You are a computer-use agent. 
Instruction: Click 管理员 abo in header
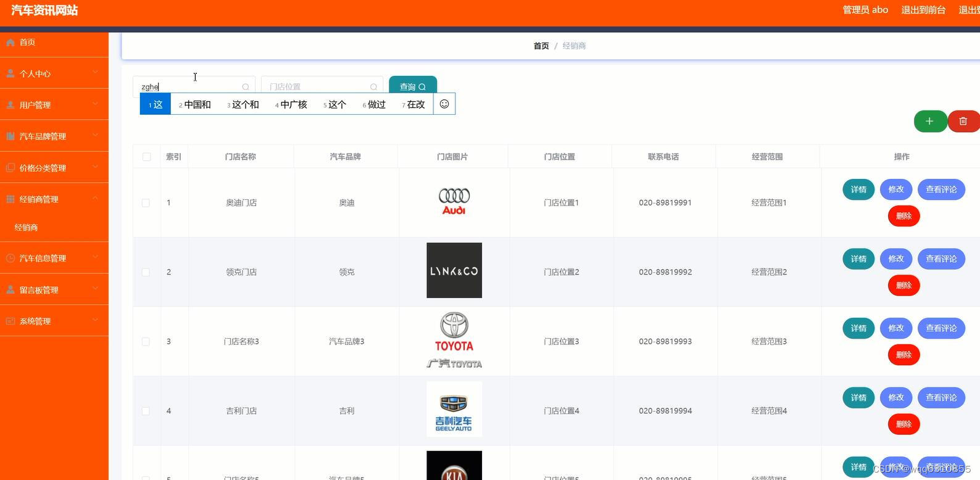coord(865,10)
